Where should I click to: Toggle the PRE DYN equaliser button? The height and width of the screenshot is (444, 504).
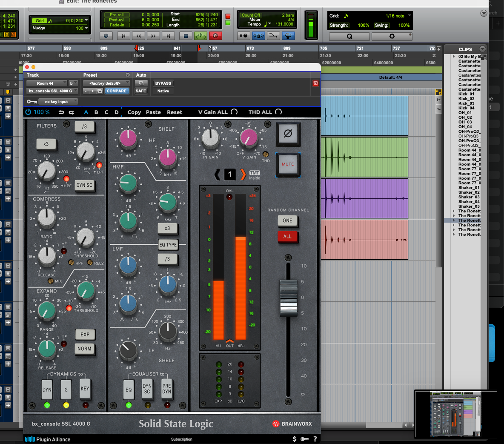pos(166,389)
